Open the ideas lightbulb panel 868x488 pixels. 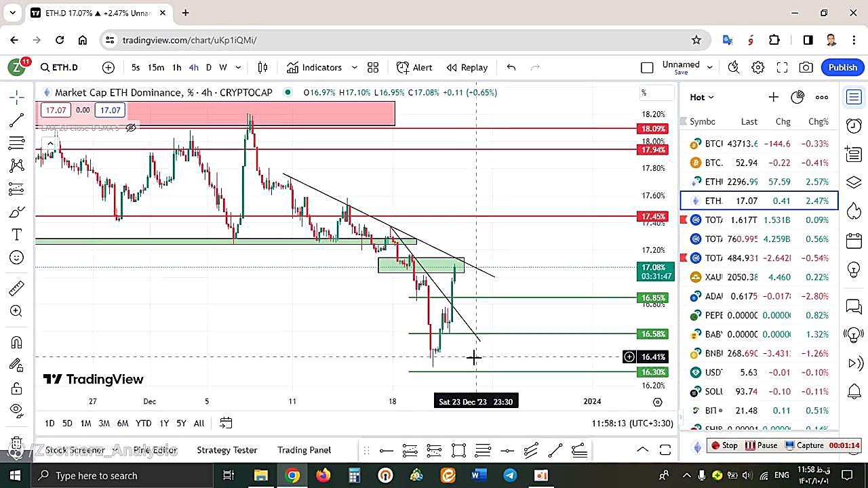pos(854,270)
